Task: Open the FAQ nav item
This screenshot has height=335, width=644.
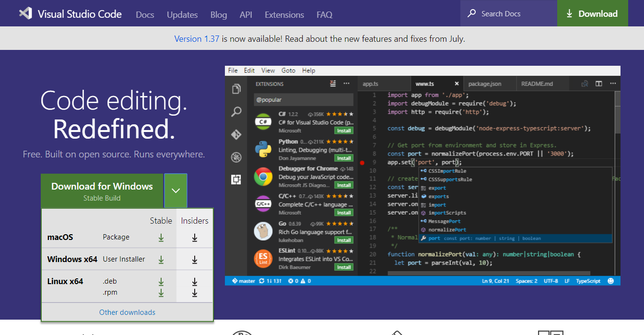Action: (325, 15)
